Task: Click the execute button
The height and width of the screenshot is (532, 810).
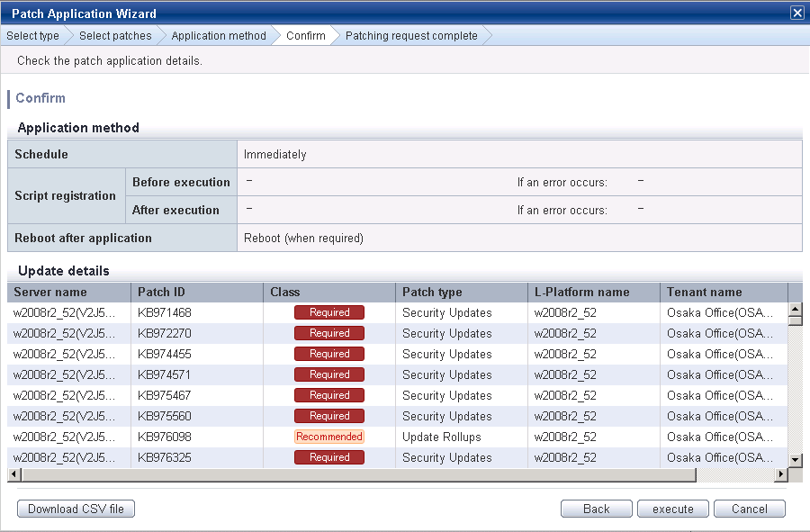Action: coord(672,509)
